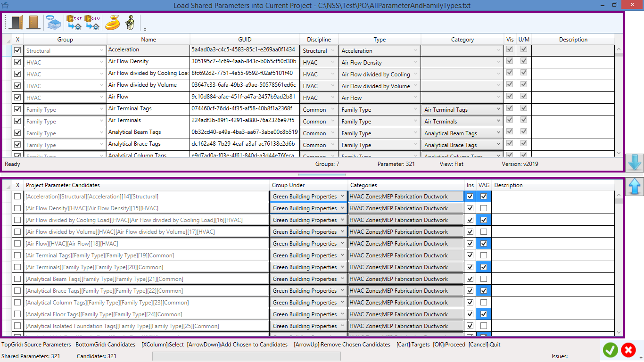
Task: Click the 'Groups: 7' status text
Action: coord(327,164)
